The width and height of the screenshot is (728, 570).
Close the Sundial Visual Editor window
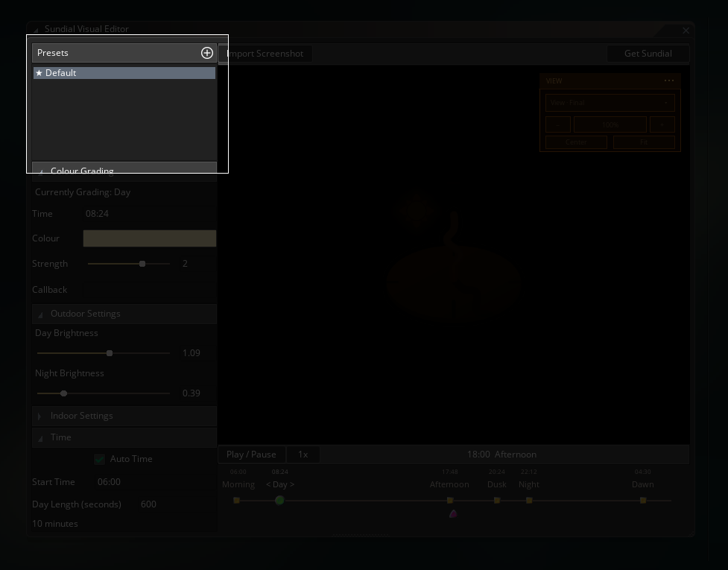pos(686,30)
